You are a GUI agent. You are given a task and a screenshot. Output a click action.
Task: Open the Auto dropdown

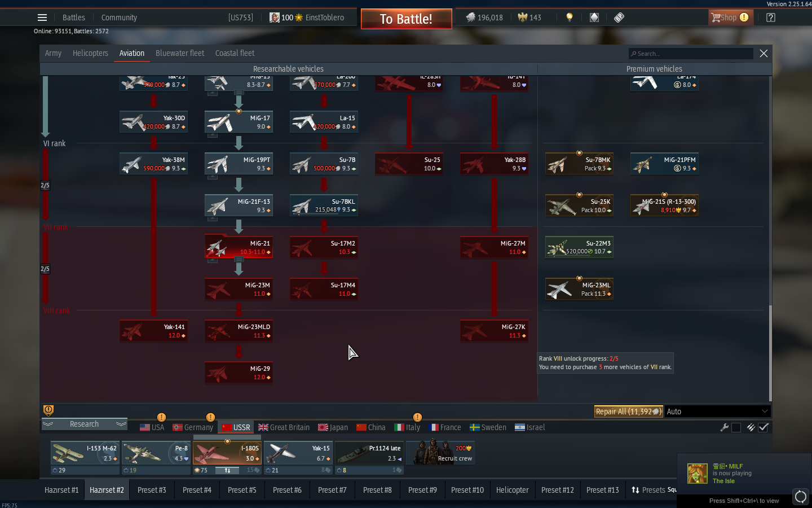coord(717,411)
